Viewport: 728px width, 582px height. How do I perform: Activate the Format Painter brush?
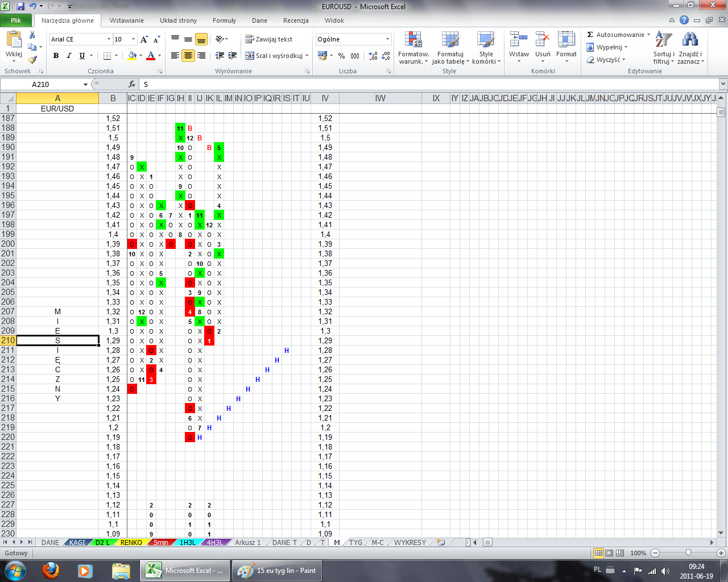tap(32, 59)
